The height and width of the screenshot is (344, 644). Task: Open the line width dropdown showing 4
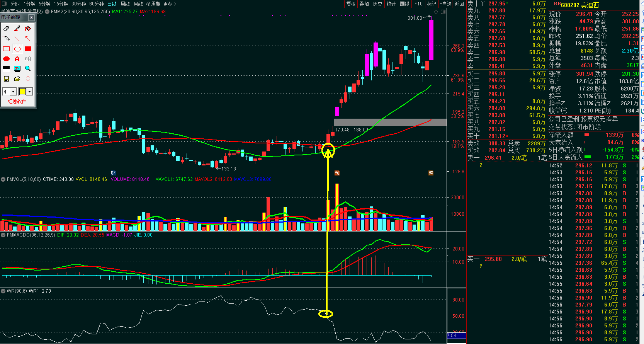(x=13, y=92)
